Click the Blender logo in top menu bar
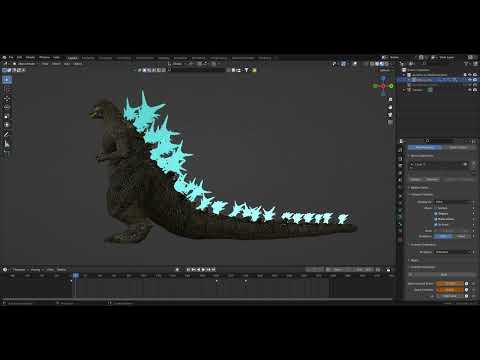 click(4, 57)
